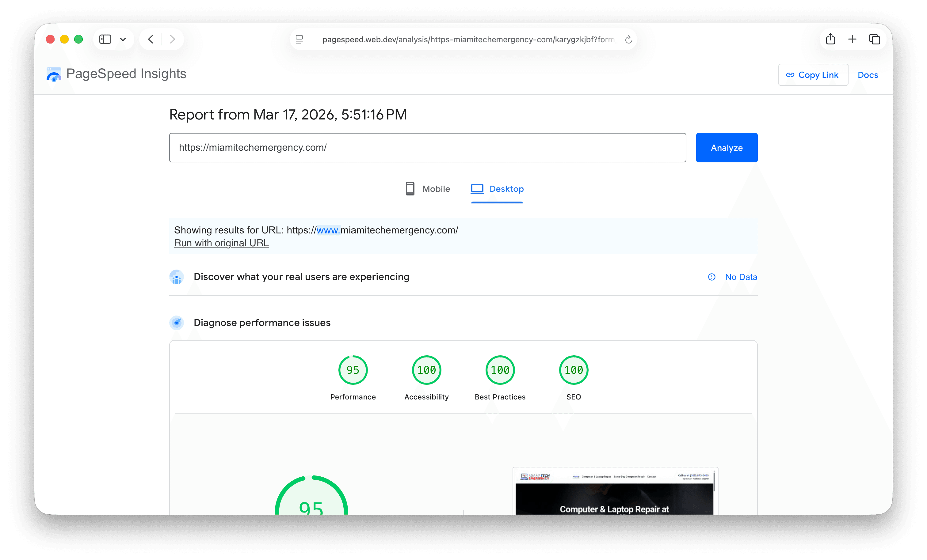Viewport: 927px width, 560px height.
Task: Focus the miamitechemergency.com URL input field
Action: pyautogui.click(x=427, y=147)
